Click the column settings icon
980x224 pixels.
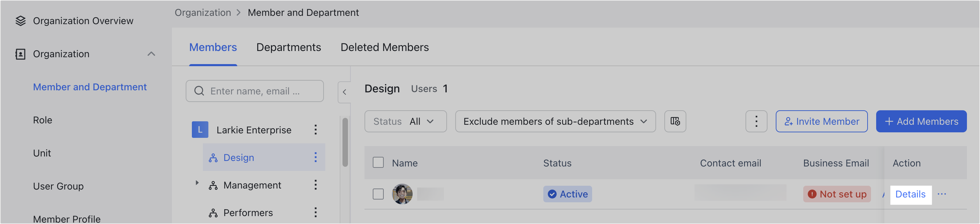[x=675, y=122]
